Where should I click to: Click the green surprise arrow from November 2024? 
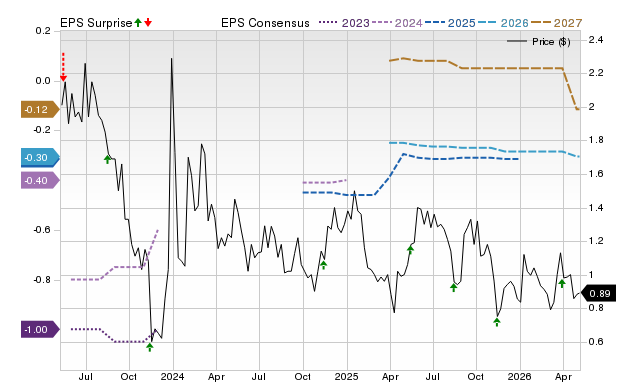tap(323, 265)
